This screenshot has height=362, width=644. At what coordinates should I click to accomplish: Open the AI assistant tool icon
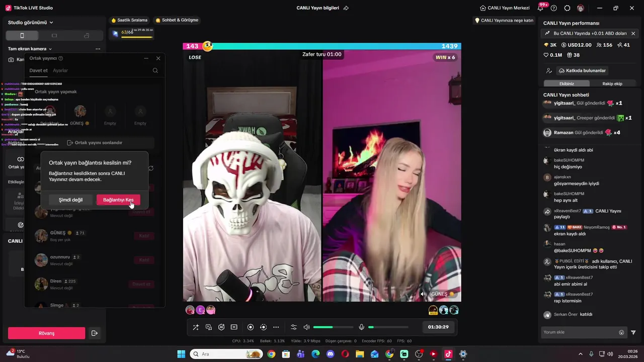click(221, 327)
